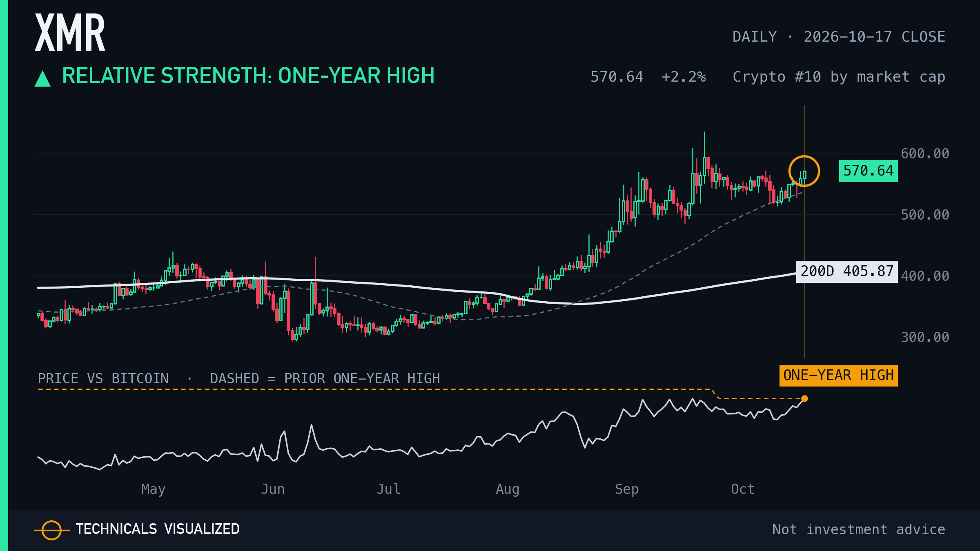Click the +2.2% change value

point(684,77)
